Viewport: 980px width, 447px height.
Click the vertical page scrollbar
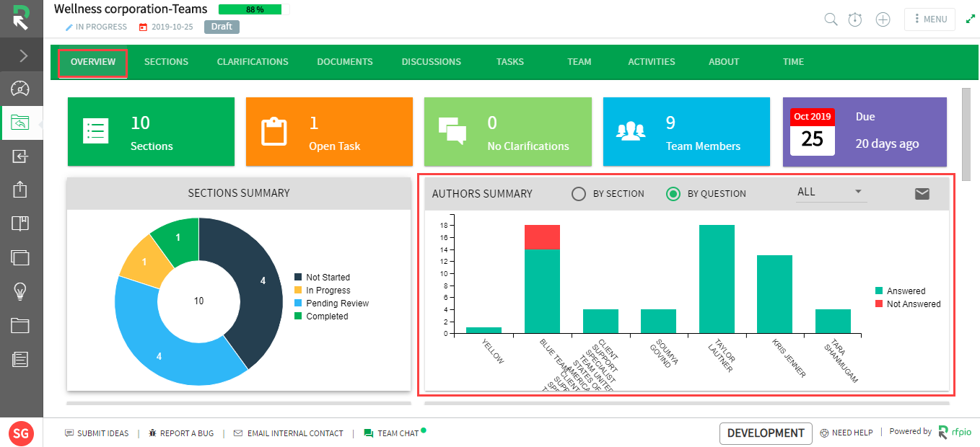tap(966, 133)
